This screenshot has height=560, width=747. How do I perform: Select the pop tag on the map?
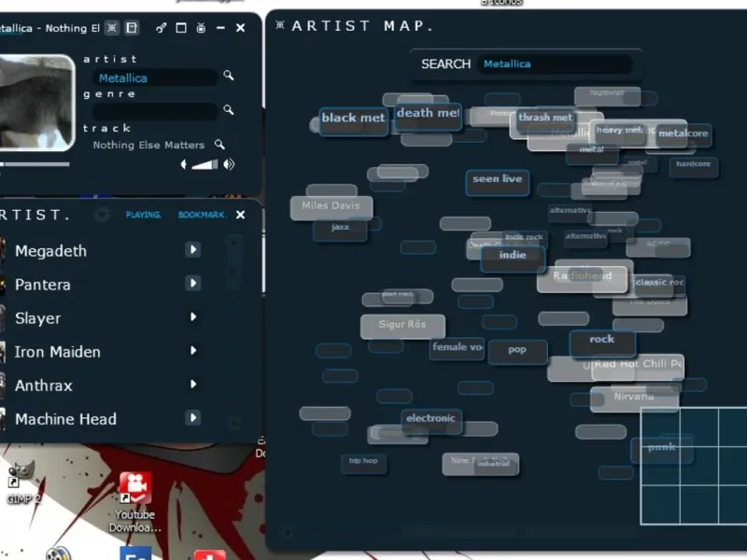pos(517,352)
